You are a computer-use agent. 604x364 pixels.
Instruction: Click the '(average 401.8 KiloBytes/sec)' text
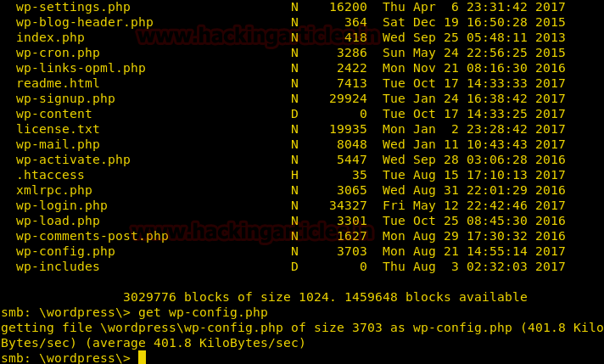coord(195,343)
